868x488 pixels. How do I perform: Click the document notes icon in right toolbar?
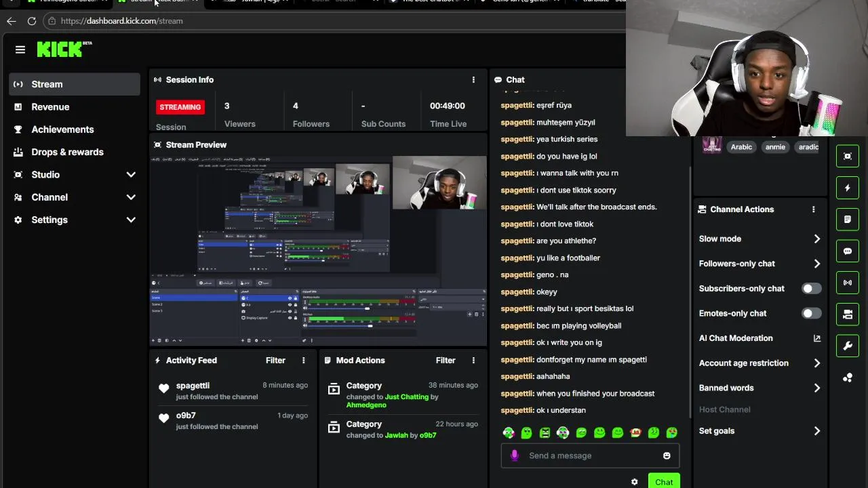point(848,220)
